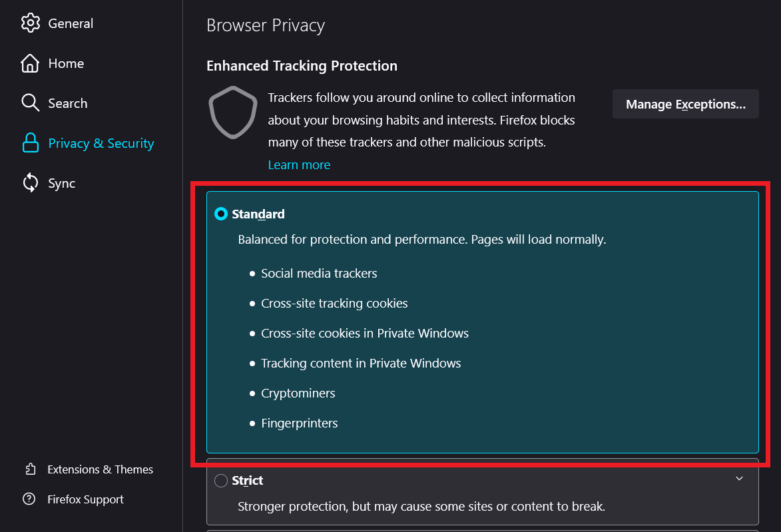Image resolution: width=781 pixels, height=532 pixels.
Task: Open the Extensions & Themes link
Action: coord(101,469)
